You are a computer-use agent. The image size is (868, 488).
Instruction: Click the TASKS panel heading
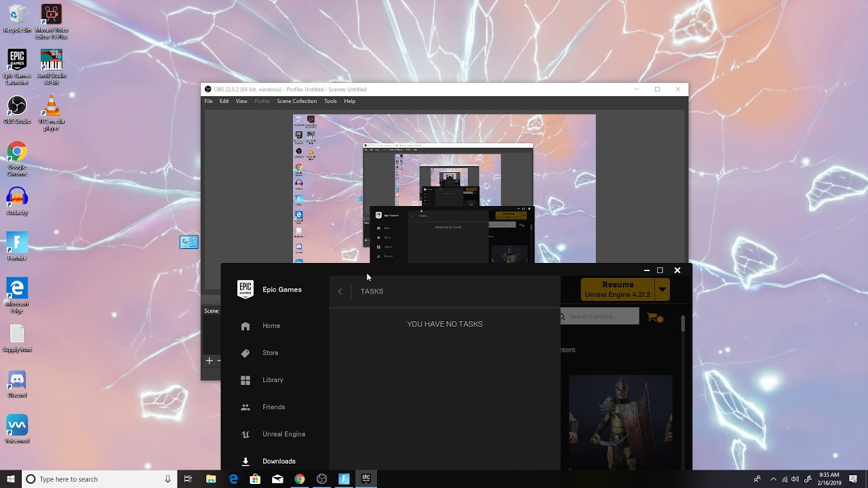[x=372, y=291]
